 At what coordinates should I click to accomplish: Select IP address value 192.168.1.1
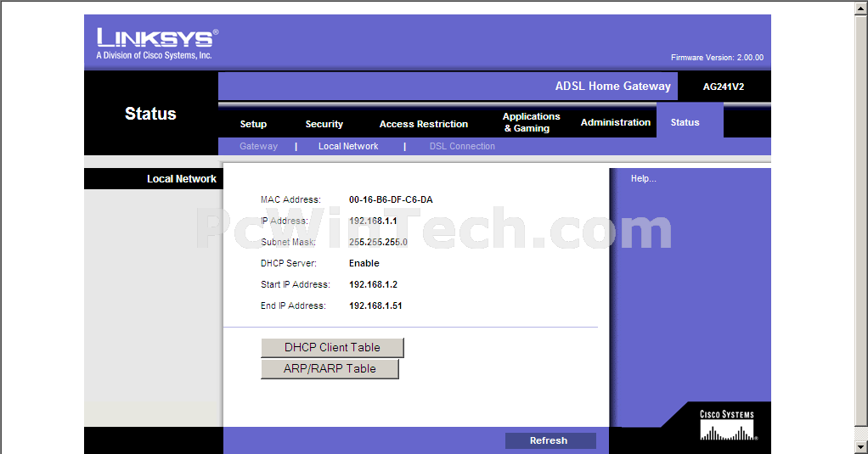[373, 221]
